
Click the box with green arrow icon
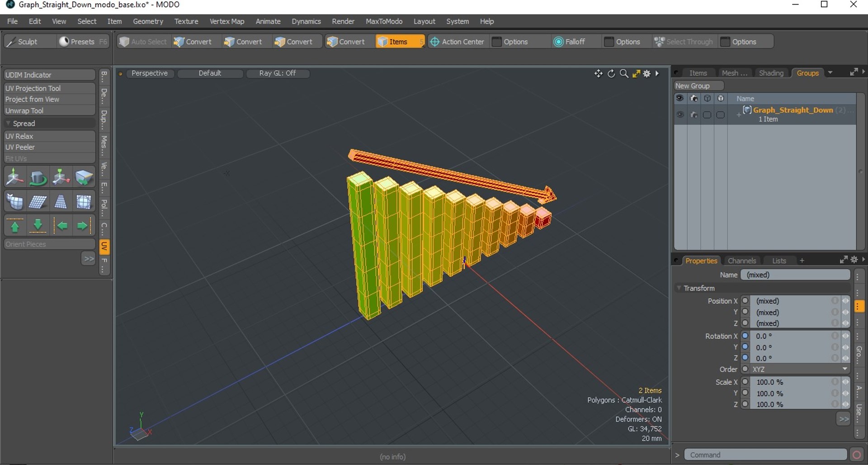[84, 178]
